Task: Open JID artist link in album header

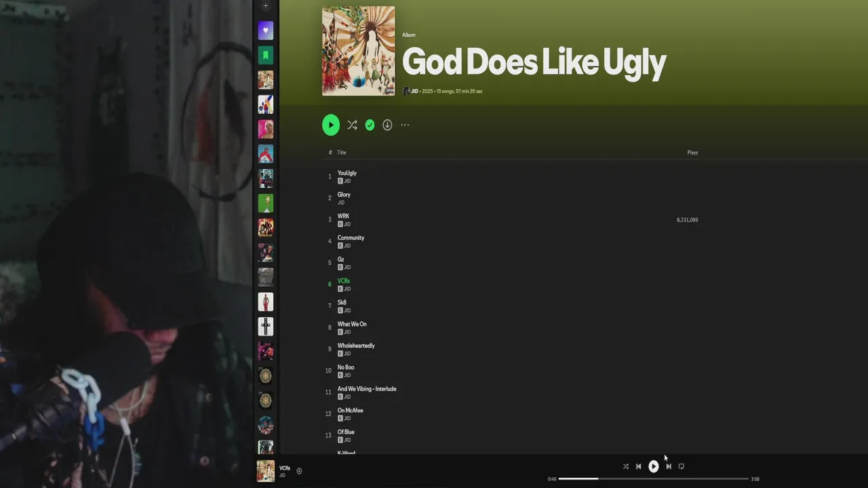Action: click(x=414, y=91)
